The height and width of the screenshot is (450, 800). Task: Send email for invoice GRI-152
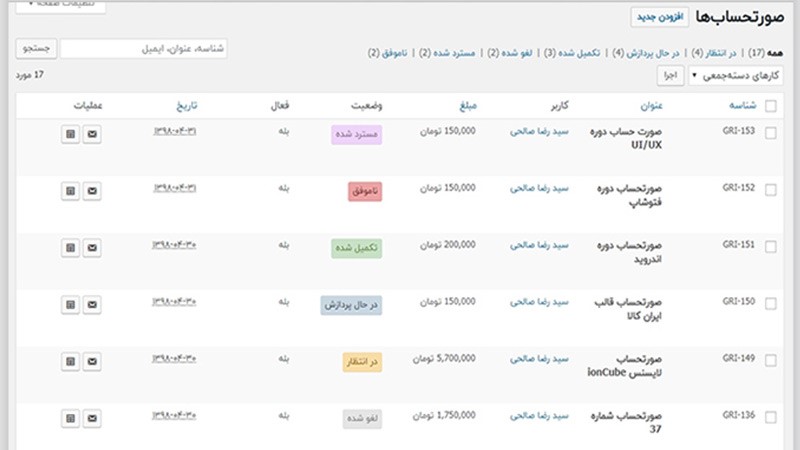91,188
